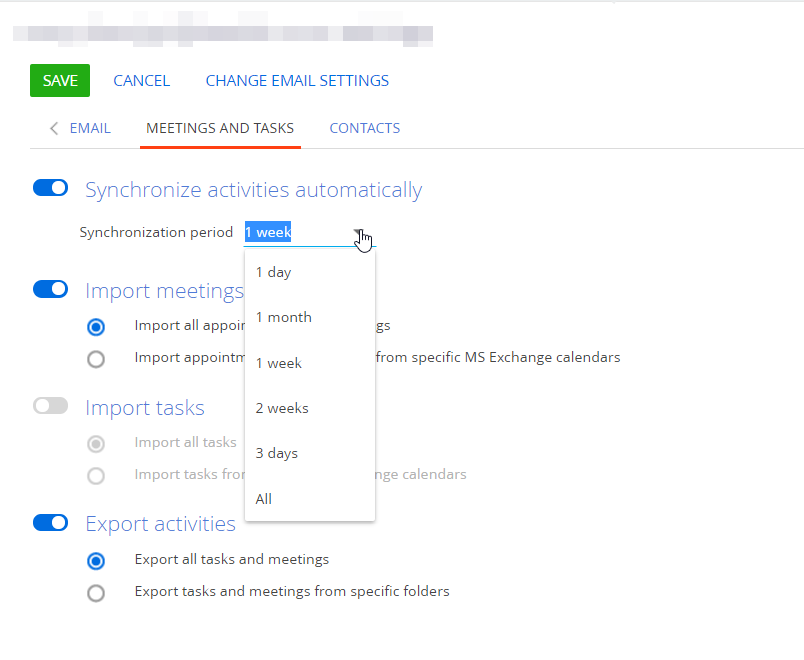Choose 1 month from the dropdown list
Image resolution: width=804 pixels, height=660 pixels.
(310, 317)
